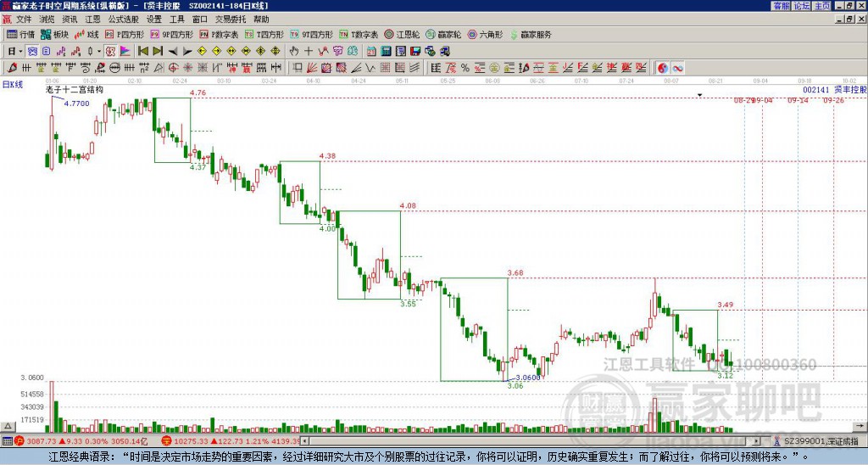Screen dimensions: 868x465
Task: Click the calendar 21 icon
Action: [371, 52]
